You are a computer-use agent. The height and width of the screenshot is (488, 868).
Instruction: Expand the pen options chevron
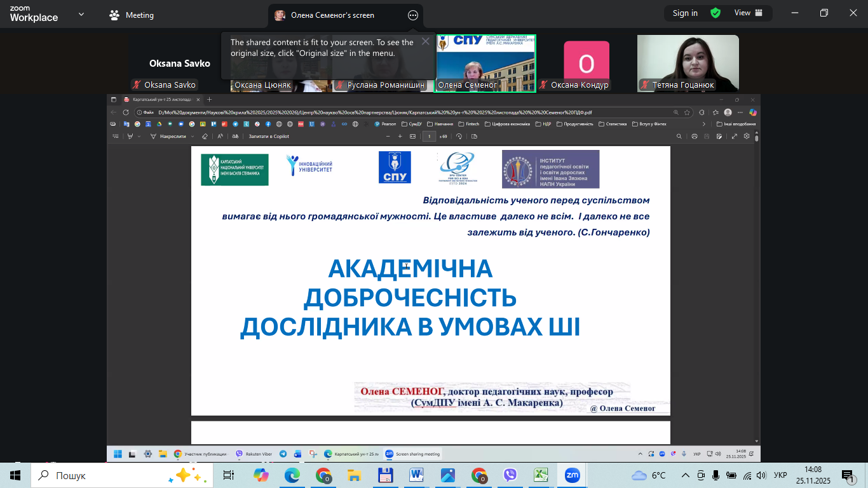tap(139, 135)
